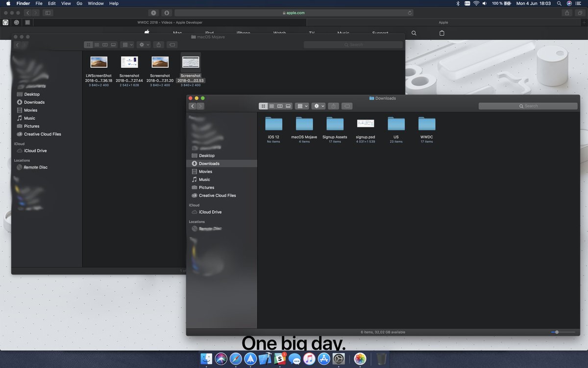Image resolution: width=588 pixels, height=368 pixels.
Task: Click apple.com address bar in Safari
Action: 294,13
